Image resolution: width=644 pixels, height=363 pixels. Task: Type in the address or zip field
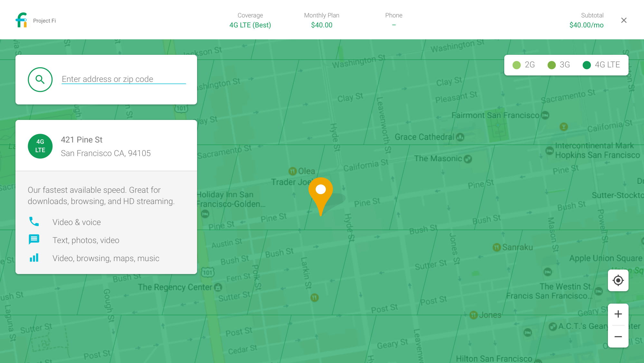pyautogui.click(x=124, y=79)
